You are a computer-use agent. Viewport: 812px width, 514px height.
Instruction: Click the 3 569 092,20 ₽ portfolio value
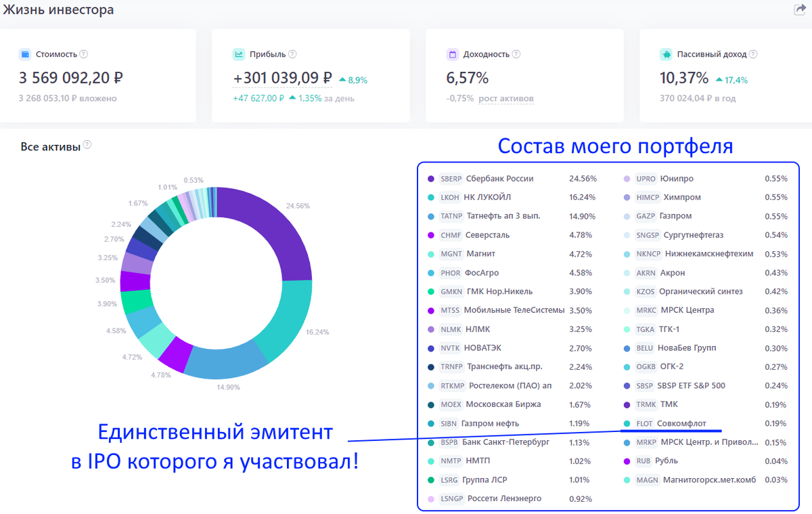pos(71,78)
